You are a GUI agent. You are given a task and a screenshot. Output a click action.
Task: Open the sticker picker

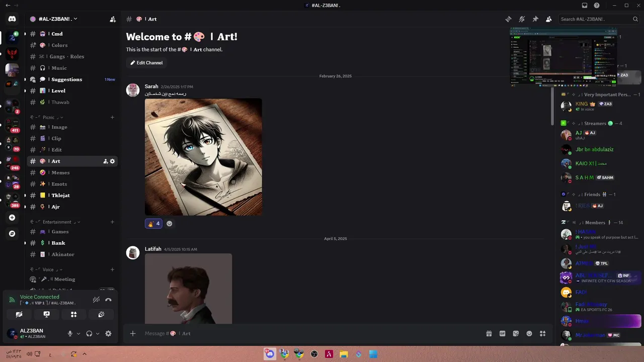(x=516, y=333)
